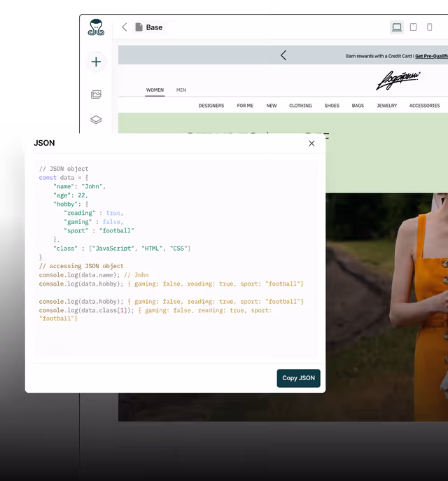
Task: Click the Base page document icon
Action: click(139, 27)
